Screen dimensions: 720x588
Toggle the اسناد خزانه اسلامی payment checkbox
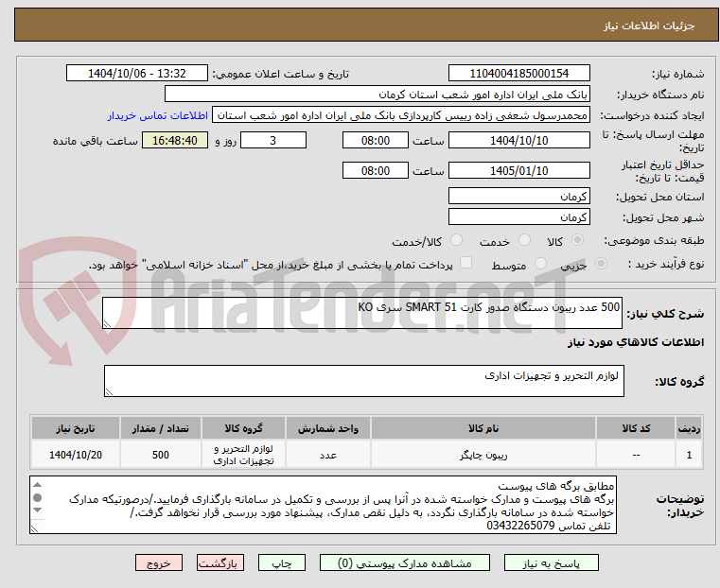click(x=465, y=263)
